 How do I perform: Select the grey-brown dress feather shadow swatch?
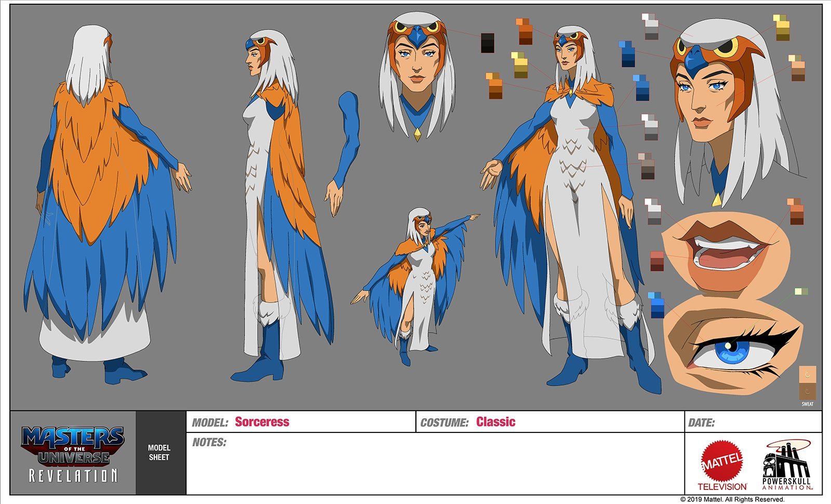coord(647,166)
